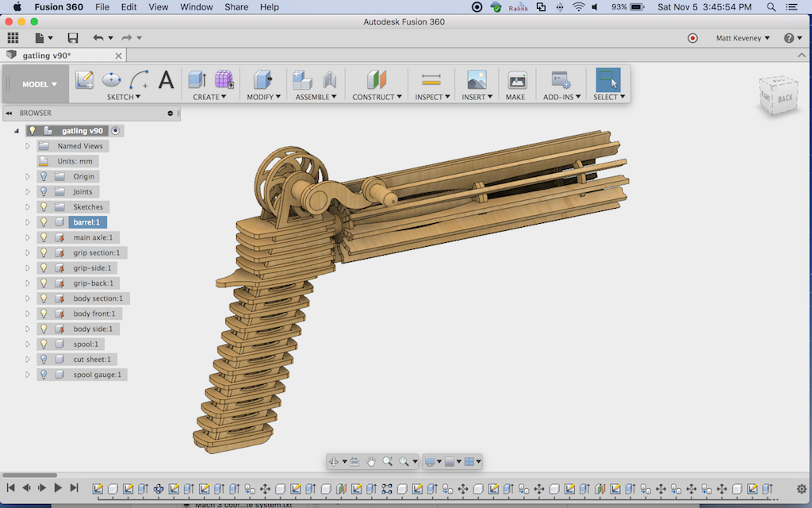This screenshot has height=508, width=812.
Task: Click the Extrude icon in Create
Action: pyautogui.click(x=197, y=79)
